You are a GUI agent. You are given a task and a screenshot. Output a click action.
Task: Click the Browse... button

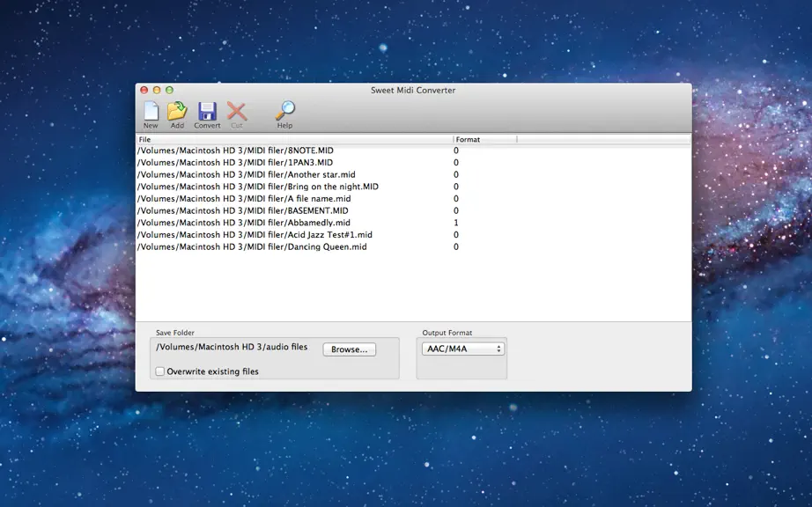pos(350,349)
